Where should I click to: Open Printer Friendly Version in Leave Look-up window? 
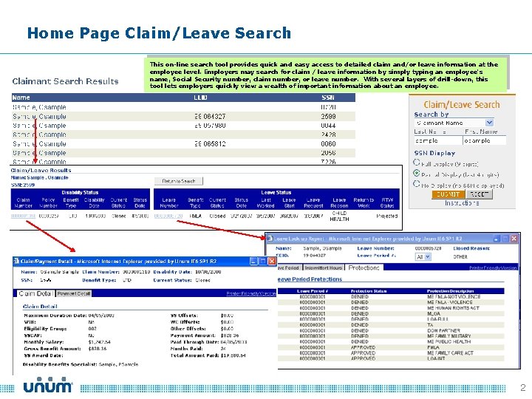(x=494, y=268)
